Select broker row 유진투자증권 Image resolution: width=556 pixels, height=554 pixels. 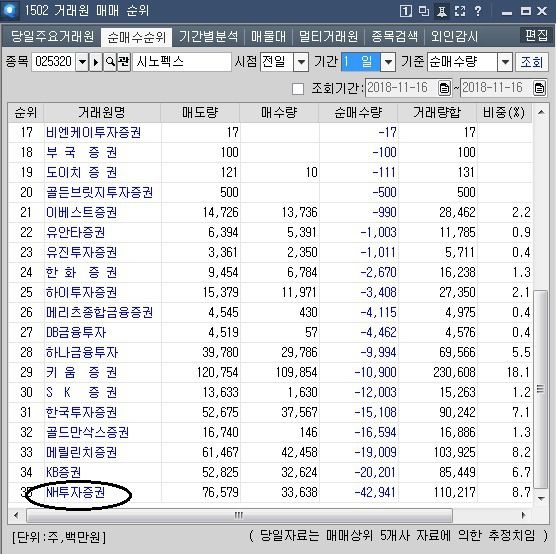point(270,253)
